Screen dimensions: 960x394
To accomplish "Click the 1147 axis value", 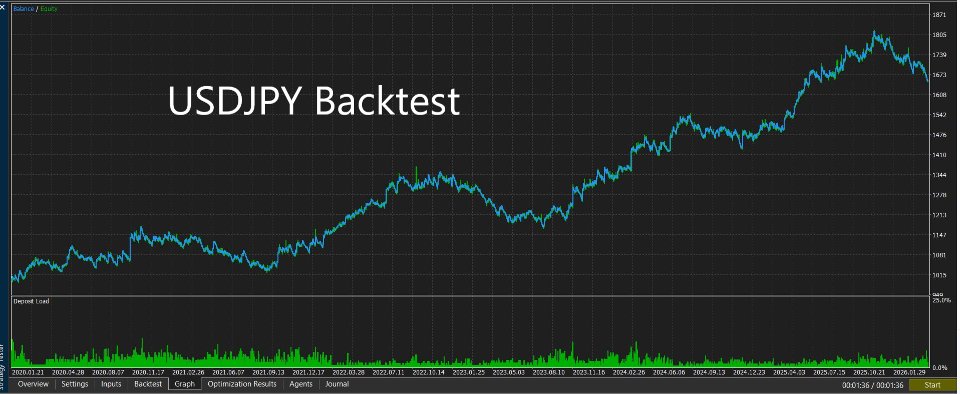I will [940, 235].
